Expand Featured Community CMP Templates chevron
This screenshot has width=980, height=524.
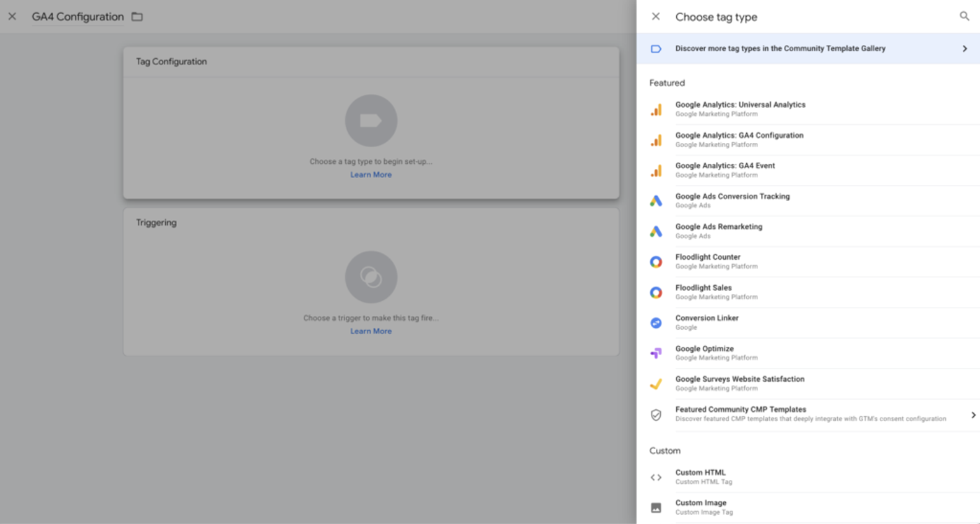tap(973, 415)
